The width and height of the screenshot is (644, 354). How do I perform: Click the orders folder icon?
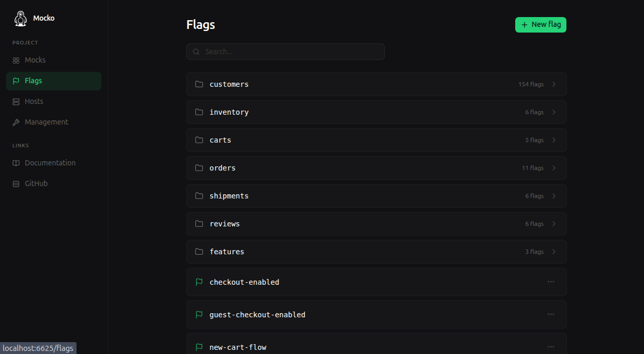pyautogui.click(x=199, y=168)
